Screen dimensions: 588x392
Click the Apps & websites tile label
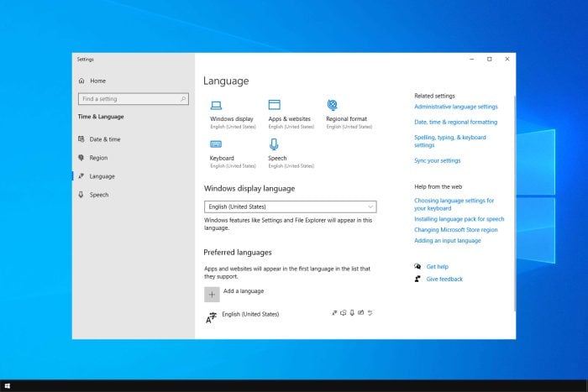290,119
